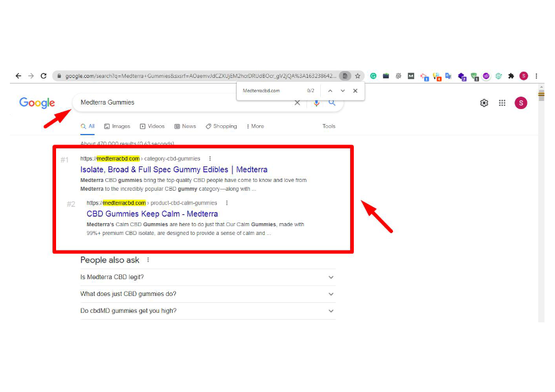555x392 pixels.
Task: Open the Google Translate extension icon
Action: (x=448, y=76)
